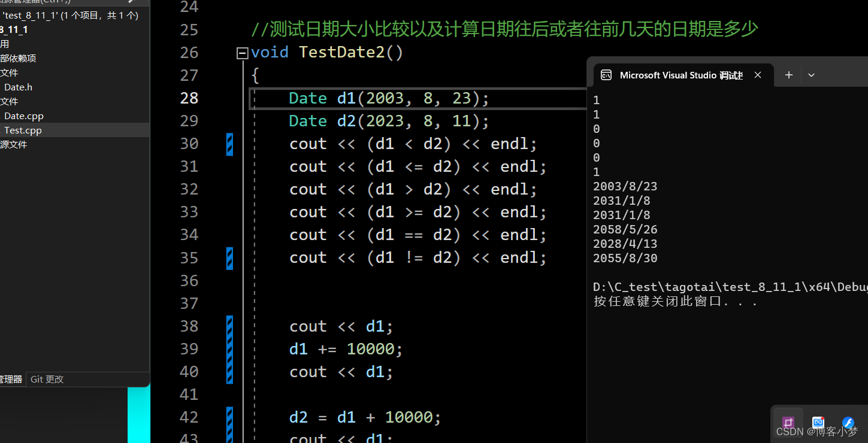Click the console icon on terminal tab
Screen dimensions: 868x443
click(x=606, y=75)
